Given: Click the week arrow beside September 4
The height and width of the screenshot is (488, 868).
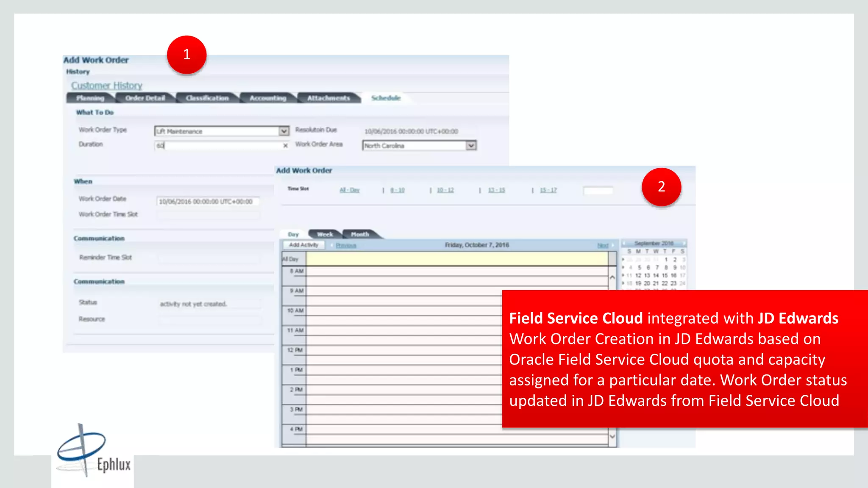Looking at the screenshot, I should pyautogui.click(x=623, y=267).
